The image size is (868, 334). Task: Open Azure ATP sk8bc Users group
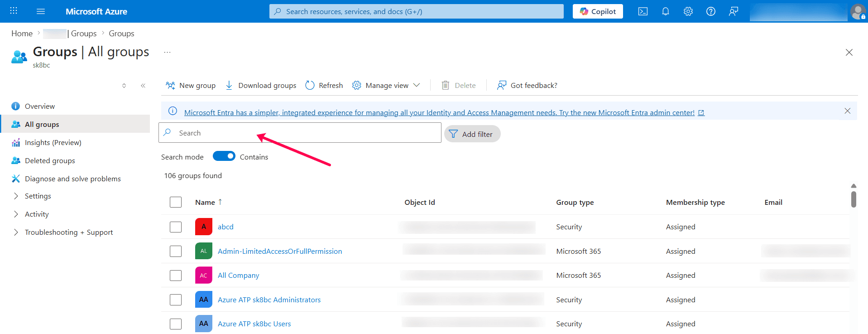(254, 324)
